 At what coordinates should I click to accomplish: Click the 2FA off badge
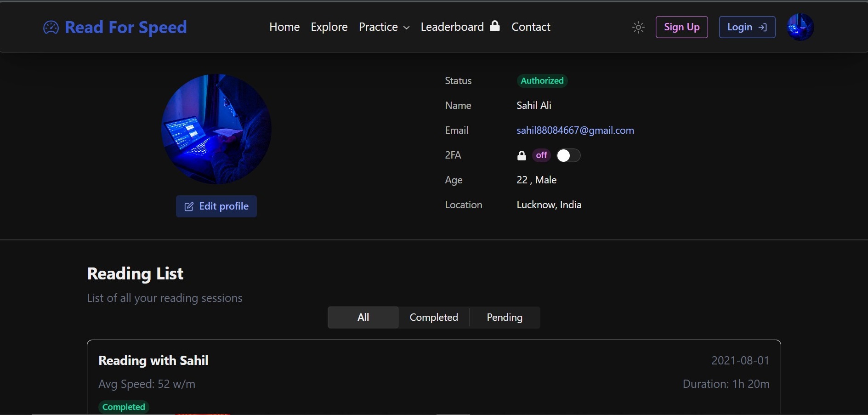click(541, 155)
